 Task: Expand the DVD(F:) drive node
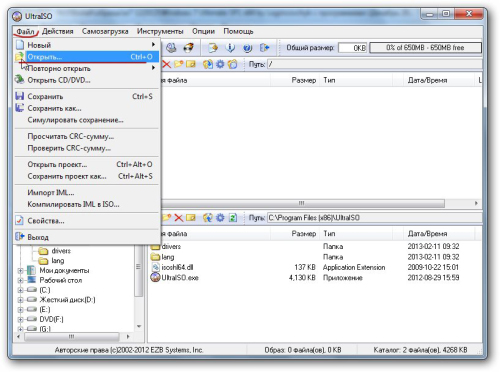20,319
